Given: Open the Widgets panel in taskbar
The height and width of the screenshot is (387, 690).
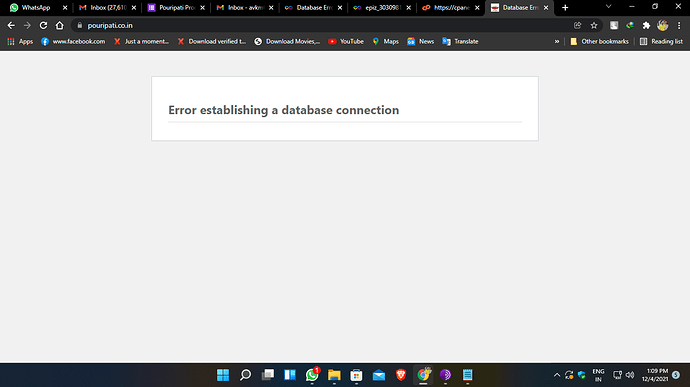Looking at the screenshot, I should pyautogui.click(x=290, y=375).
